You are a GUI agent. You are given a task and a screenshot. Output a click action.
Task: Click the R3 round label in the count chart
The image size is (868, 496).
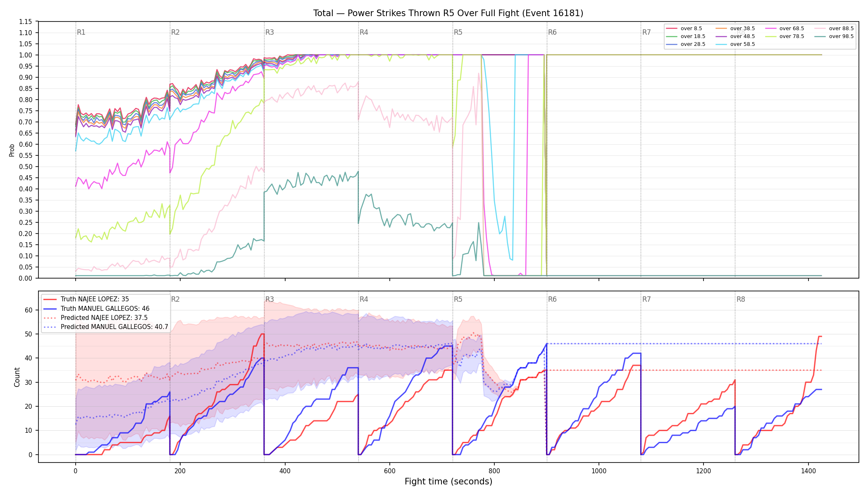coord(269,299)
